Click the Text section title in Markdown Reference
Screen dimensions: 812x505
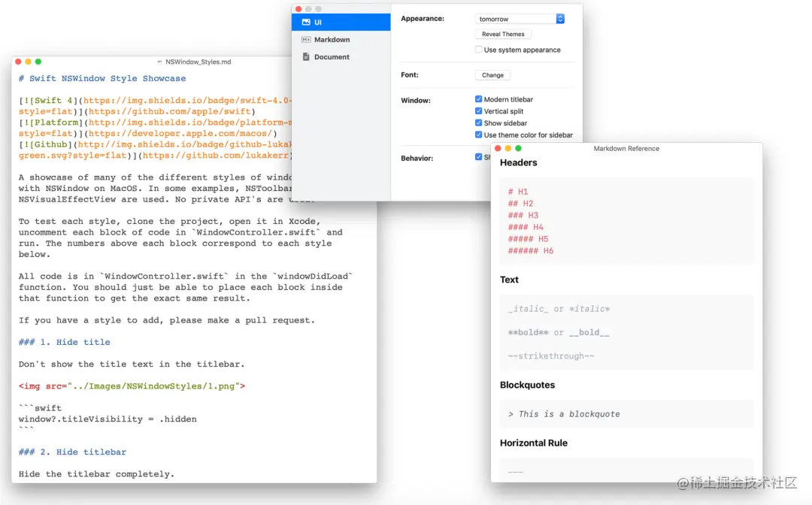(x=509, y=280)
